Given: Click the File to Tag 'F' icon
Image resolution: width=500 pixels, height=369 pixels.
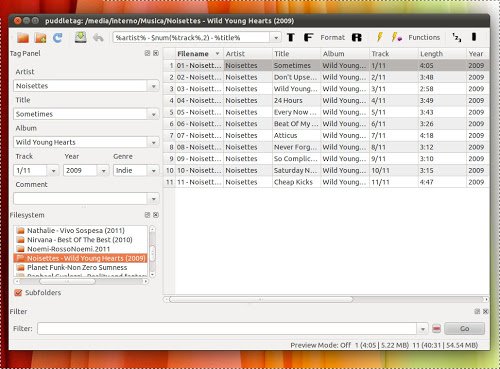Looking at the screenshot, I should 308,37.
